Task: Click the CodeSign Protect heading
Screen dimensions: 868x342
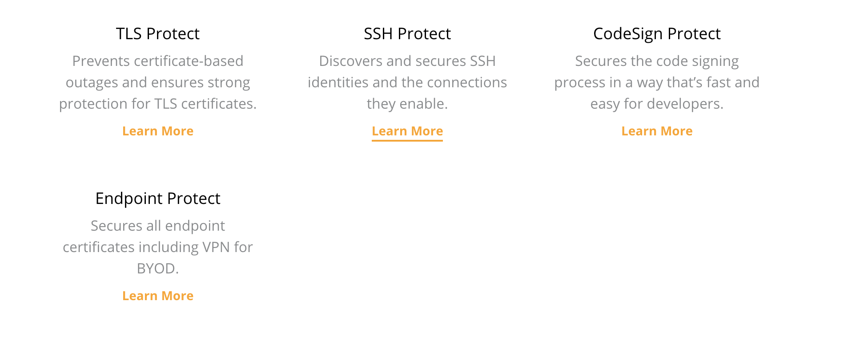Action: click(657, 34)
